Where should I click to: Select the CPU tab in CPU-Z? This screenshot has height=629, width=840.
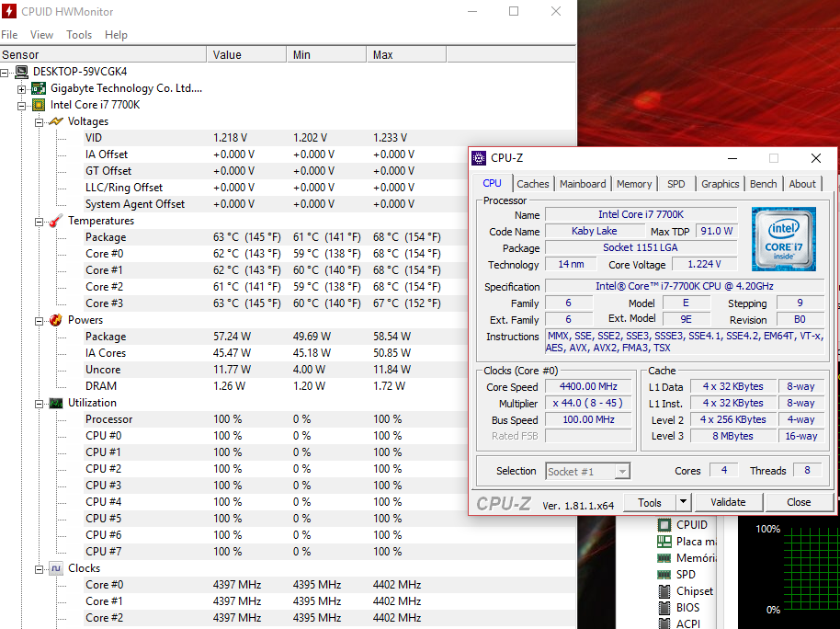tap(493, 183)
